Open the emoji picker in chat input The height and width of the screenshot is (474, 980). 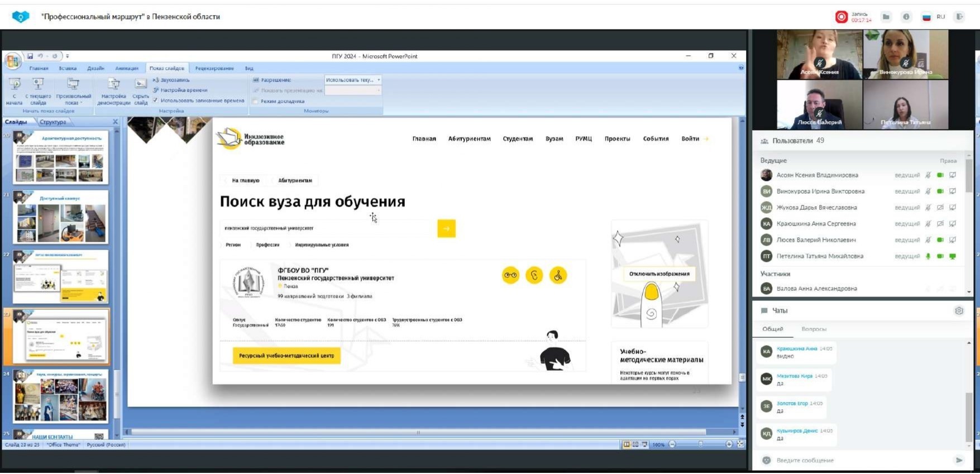pyautogui.click(x=767, y=461)
